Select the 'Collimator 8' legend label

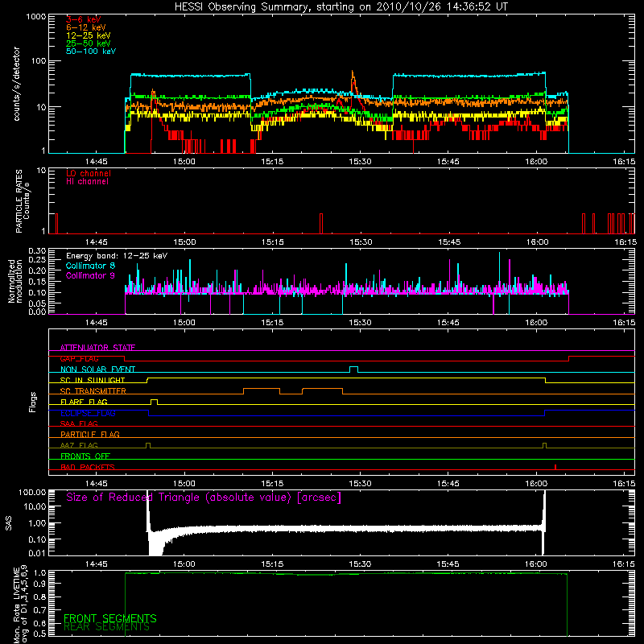tap(90, 266)
